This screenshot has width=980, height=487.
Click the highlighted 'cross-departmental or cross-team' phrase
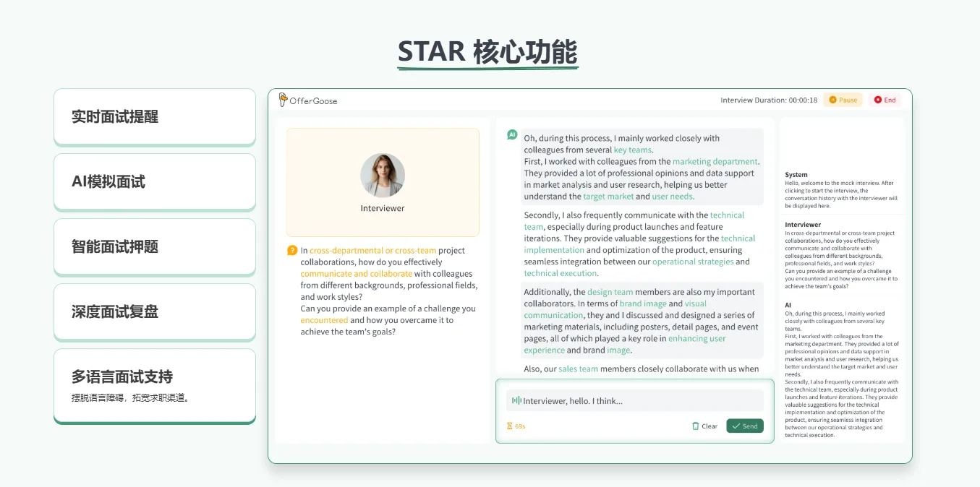tap(372, 251)
